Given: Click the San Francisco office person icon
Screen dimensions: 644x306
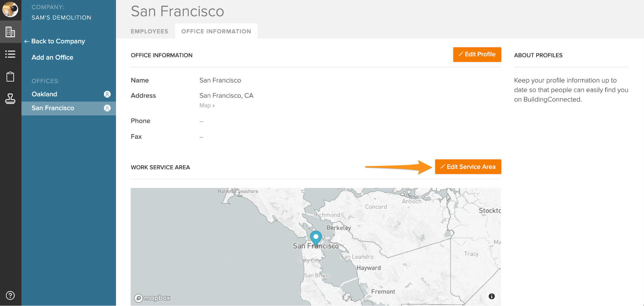Looking at the screenshot, I should click(x=107, y=108).
